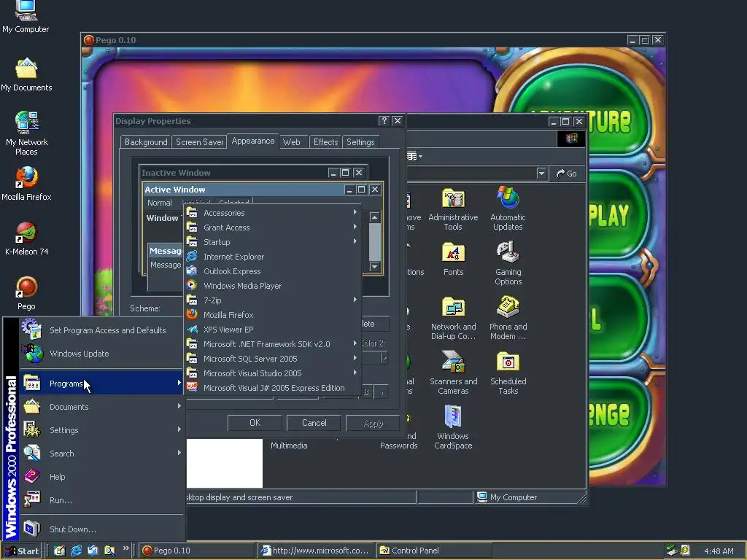Click the Display Properties help question button
The width and height of the screenshot is (747, 560).
[384, 121]
